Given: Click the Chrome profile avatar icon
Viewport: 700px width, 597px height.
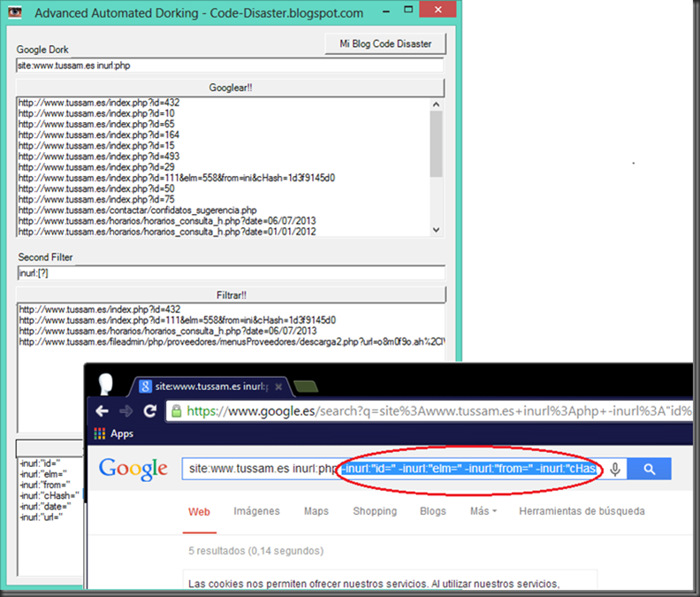Looking at the screenshot, I should 105,384.
